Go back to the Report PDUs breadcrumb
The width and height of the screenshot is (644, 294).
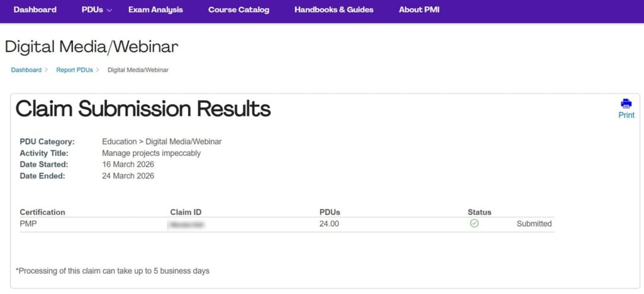[74, 70]
